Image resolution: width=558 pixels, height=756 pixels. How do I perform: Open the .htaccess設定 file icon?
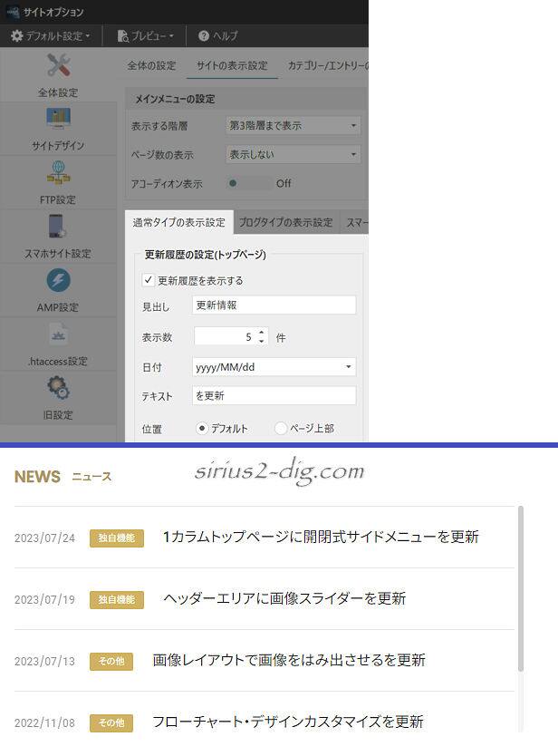(58, 334)
